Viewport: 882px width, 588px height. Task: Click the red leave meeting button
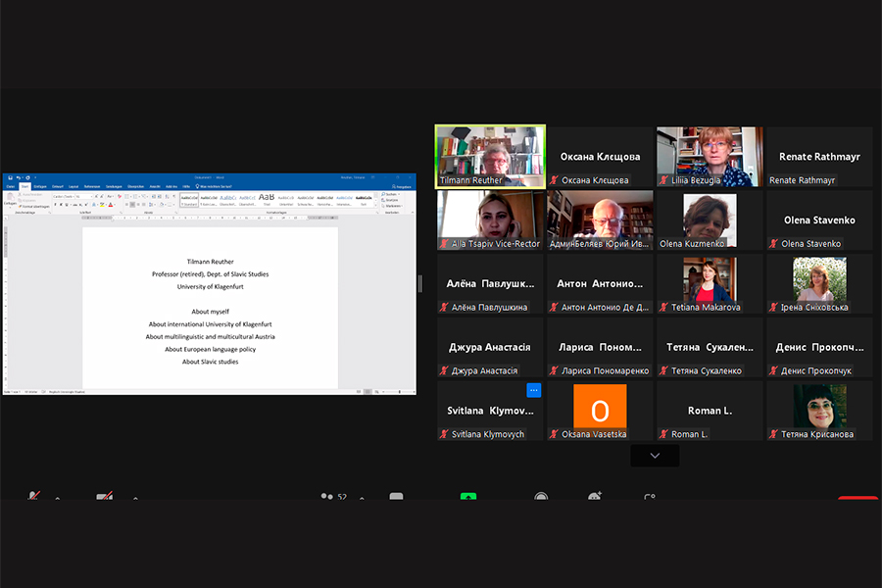[x=857, y=498]
